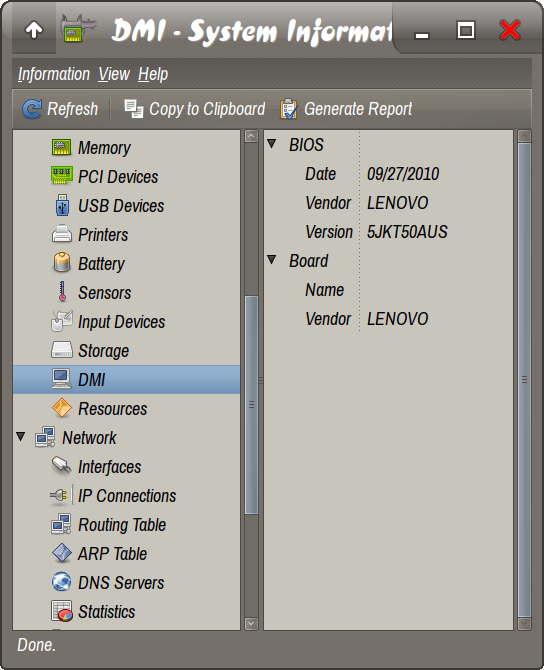544x670 pixels.
Task: Click the Generate Report clipboard icon
Action: [x=289, y=109]
